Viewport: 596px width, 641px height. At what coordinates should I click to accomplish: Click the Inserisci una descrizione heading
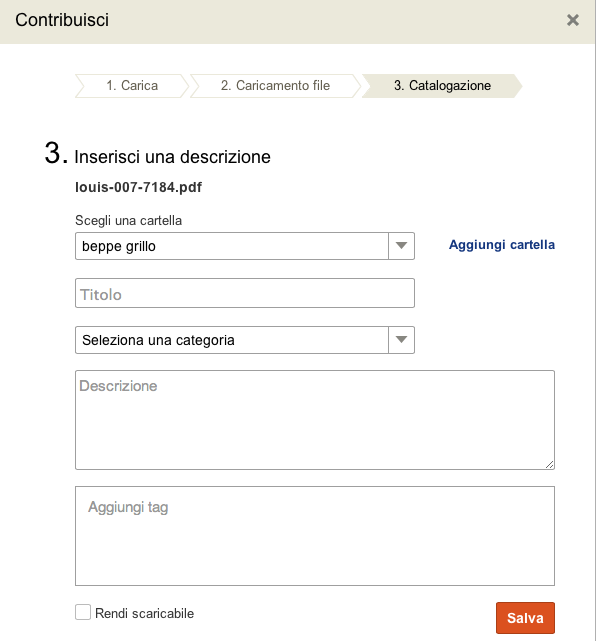(172, 157)
